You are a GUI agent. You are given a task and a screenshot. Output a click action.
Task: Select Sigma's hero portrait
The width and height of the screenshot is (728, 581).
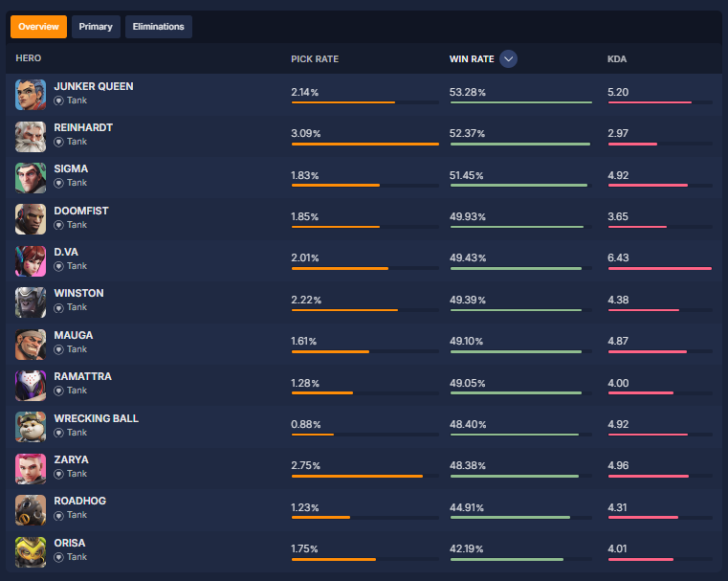pyautogui.click(x=31, y=177)
